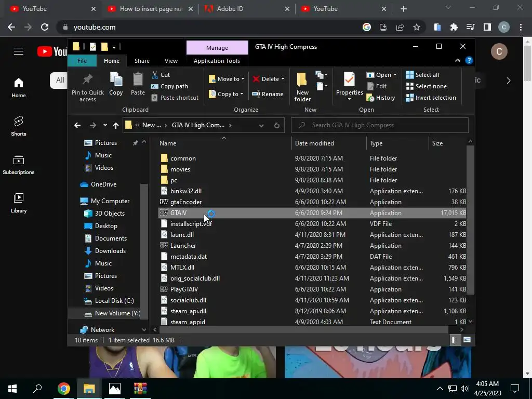Open Chrome from Windows taskbar
This screenshot has height=399, width=532.
(63, 389)
